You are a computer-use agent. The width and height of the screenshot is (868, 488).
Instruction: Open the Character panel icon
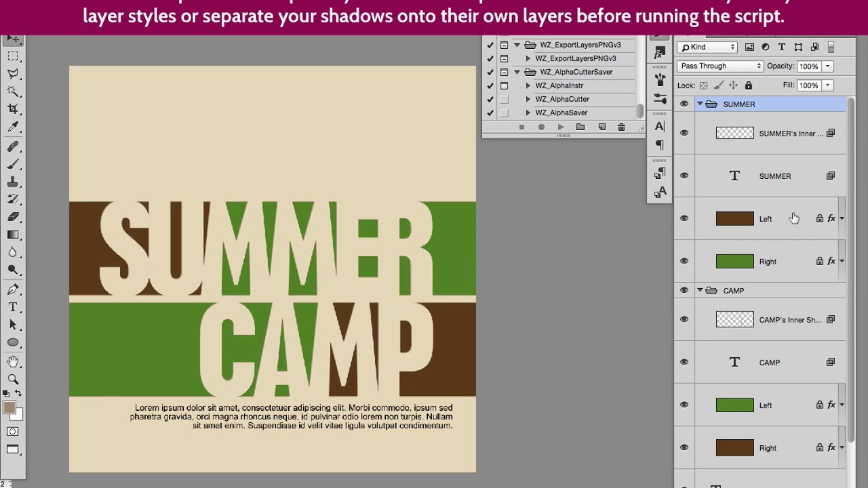[x=660, y=127]
